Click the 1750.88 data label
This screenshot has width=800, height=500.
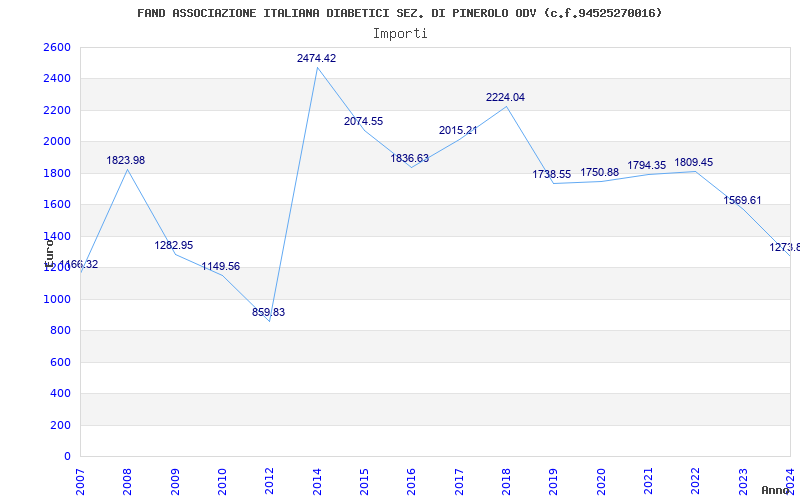[599, 172]
